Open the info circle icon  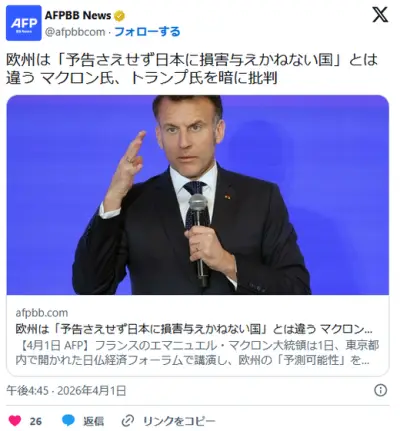pyautogui.click(x=380, y=390)
